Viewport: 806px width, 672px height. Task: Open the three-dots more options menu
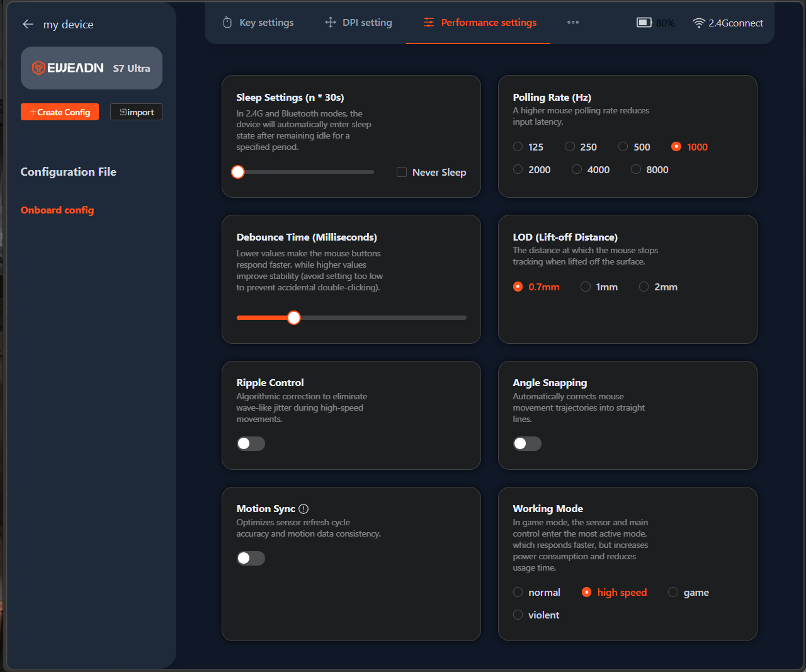572,23
